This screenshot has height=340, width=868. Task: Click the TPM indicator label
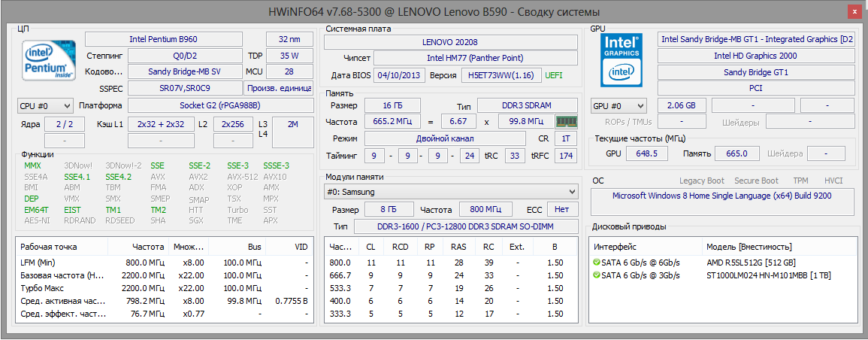[x=800, y=181]
